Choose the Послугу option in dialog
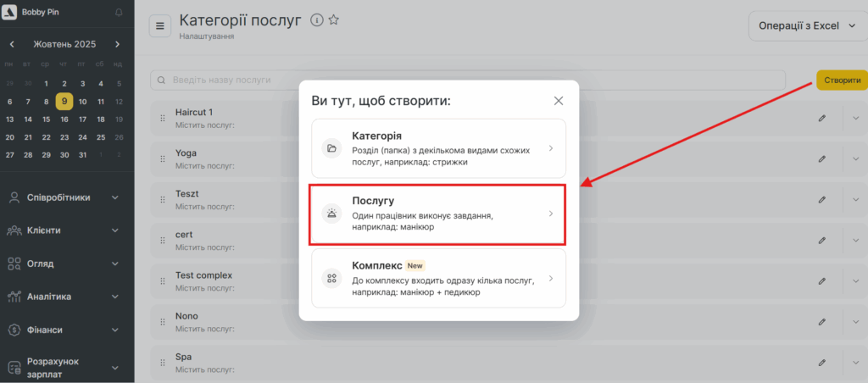 (438, 214)
